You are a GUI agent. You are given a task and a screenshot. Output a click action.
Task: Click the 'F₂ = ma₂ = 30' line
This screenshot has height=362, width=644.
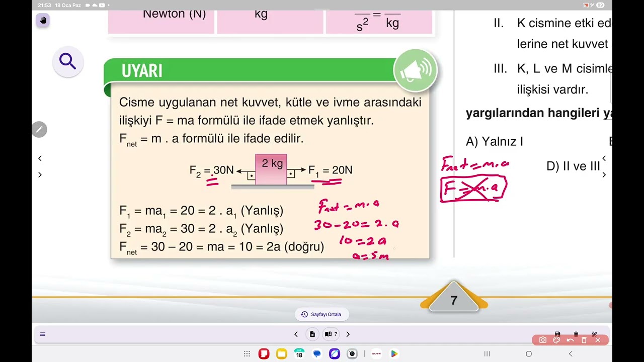[201, 229]
